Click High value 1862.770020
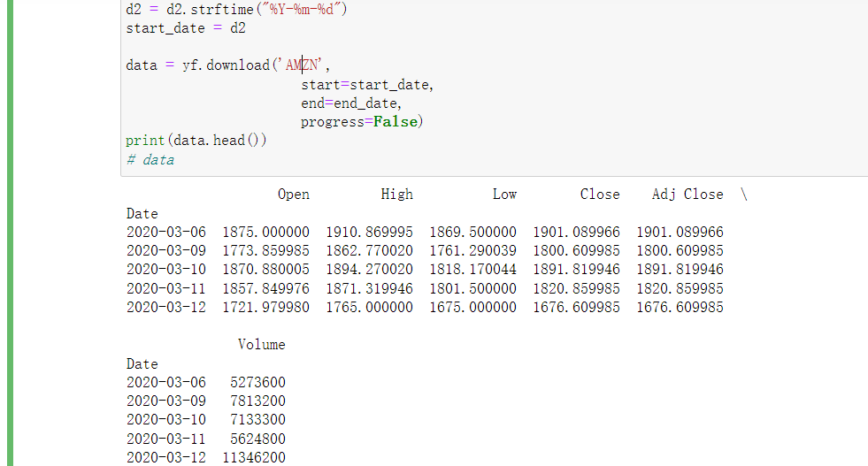 pos(369,251)
